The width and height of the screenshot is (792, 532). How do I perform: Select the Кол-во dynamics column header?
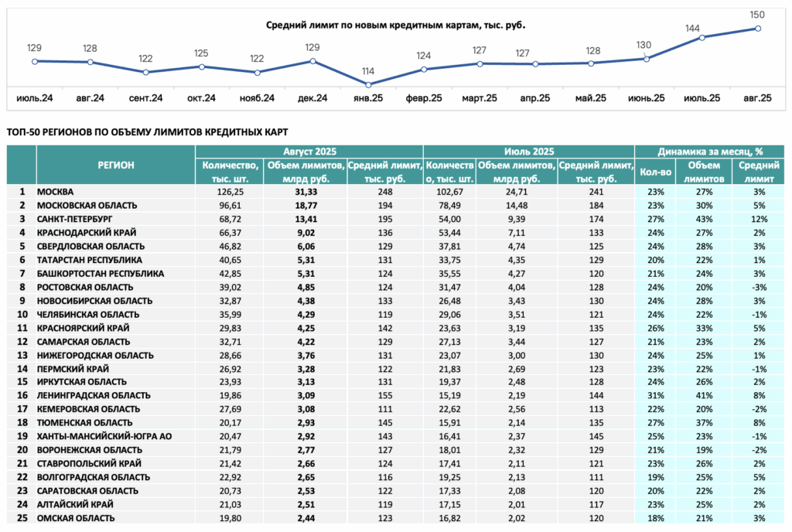[x=656, y=172]
